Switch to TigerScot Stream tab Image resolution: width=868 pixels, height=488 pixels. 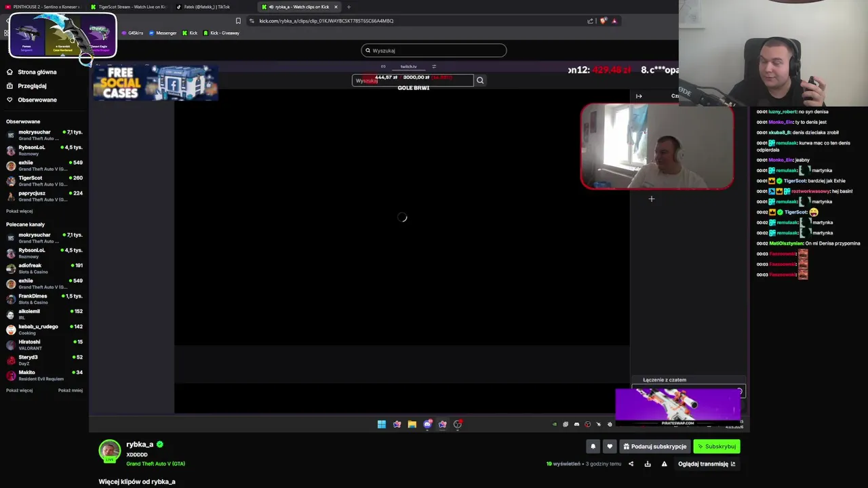point(129,7)
